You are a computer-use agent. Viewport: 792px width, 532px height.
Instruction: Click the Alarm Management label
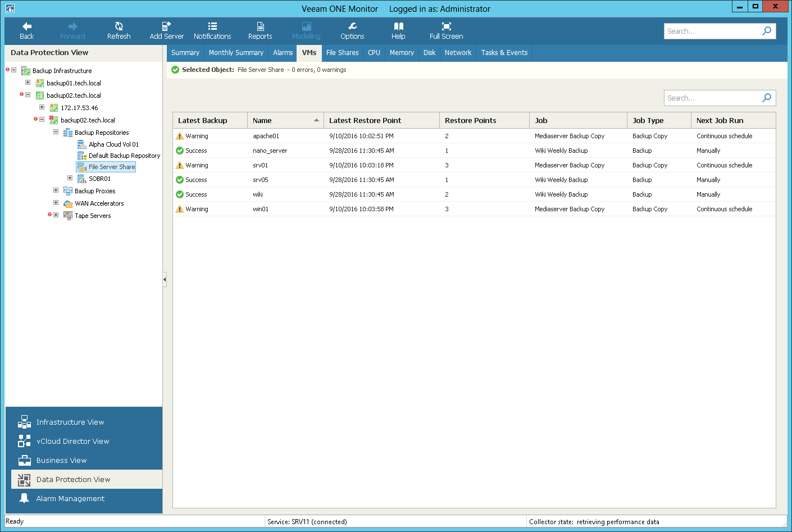[70, 498]
